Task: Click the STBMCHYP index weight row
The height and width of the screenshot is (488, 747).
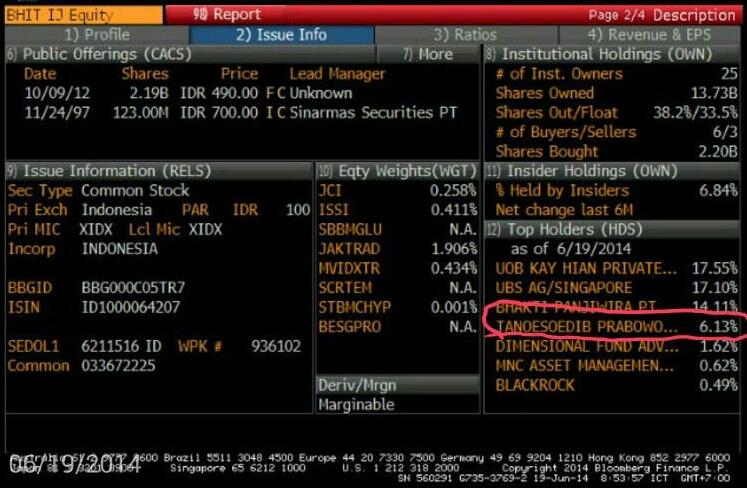Action: point(397,308)
